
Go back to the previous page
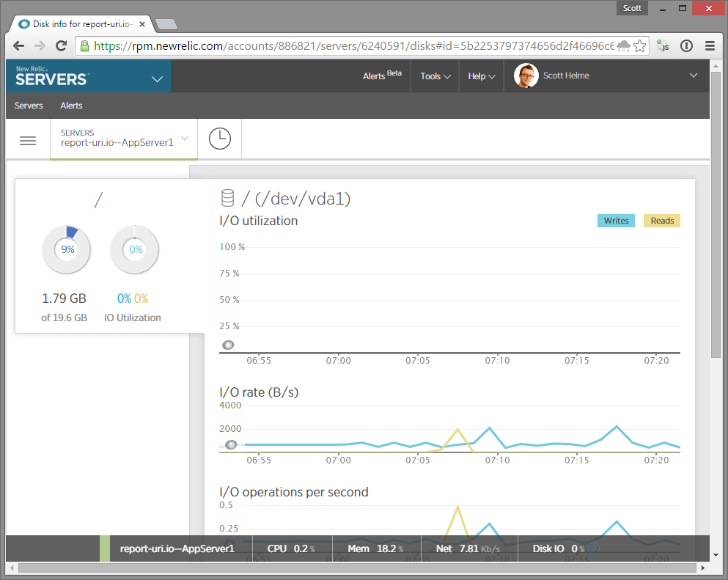point(18,46)
